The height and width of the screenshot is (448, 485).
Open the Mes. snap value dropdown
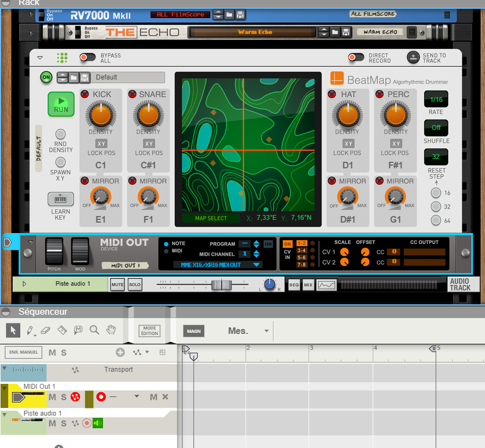pos(266,331)
